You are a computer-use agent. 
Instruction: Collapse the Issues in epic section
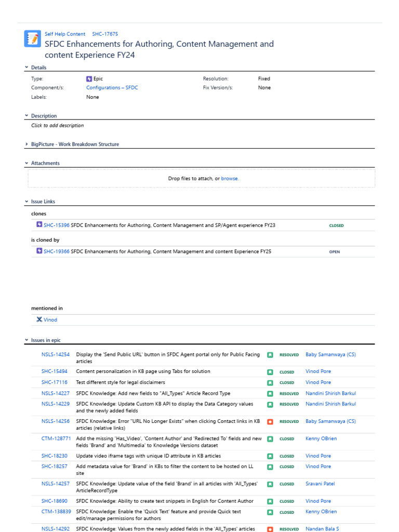pyautogui.click(x=26, y=340)
